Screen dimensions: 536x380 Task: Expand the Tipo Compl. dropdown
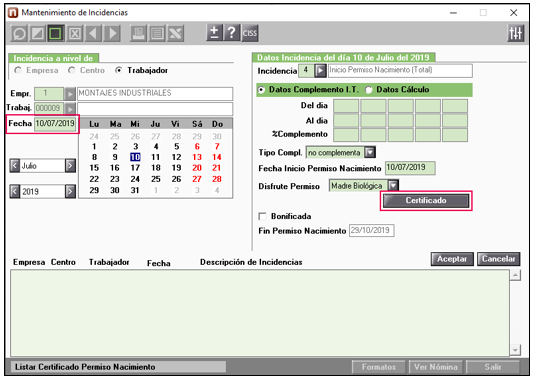[x=370, y=152]
